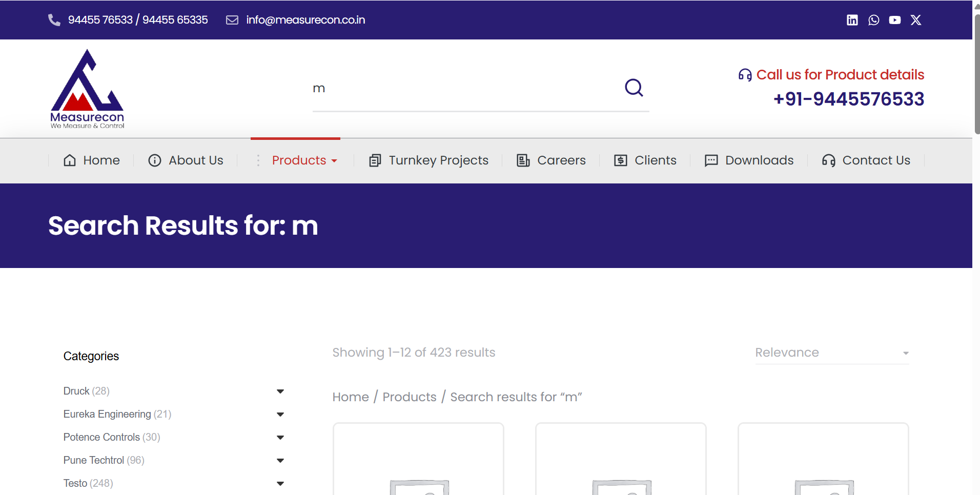The height and width of the screenshot is (495, 980).
Task: Click the page's vertical scrollbar thumb
Action: point(976,74)
